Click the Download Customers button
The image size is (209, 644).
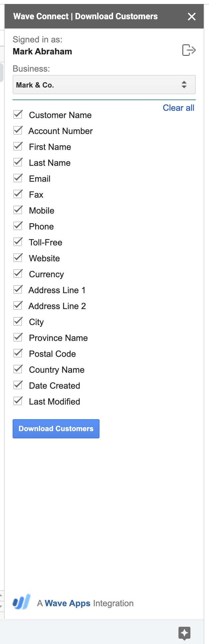56,428
